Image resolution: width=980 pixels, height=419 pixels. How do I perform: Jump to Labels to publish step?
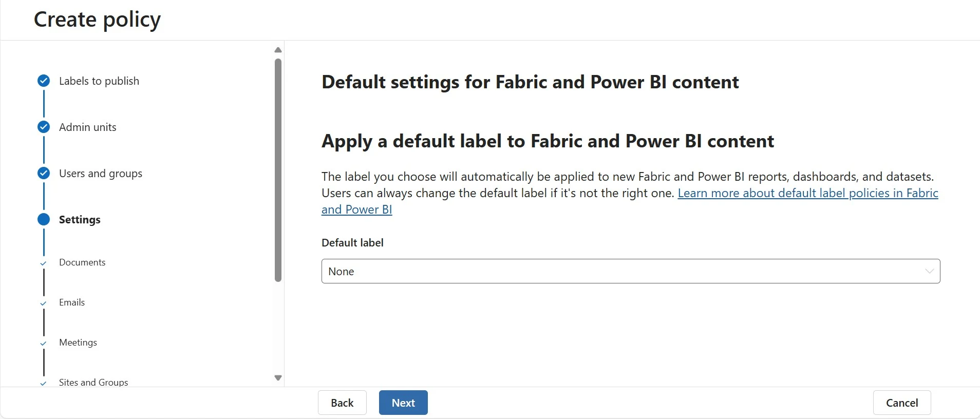point(99,81)
